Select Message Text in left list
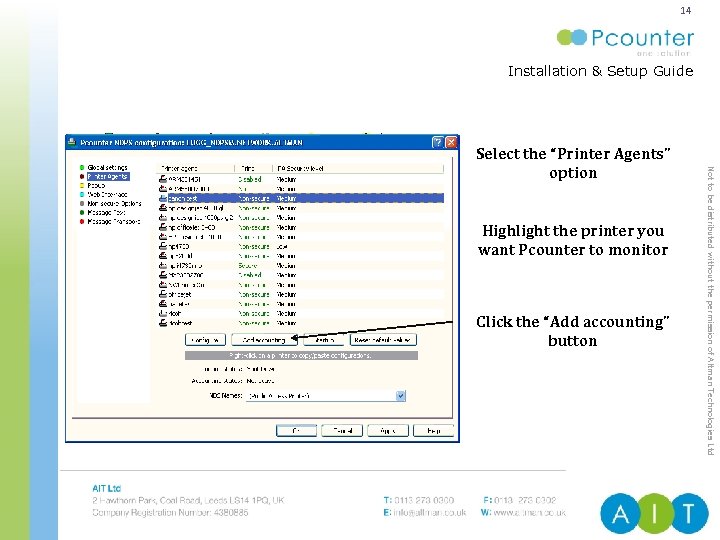Viewport: 720px width, 540px height. click(x=106, y=213)
